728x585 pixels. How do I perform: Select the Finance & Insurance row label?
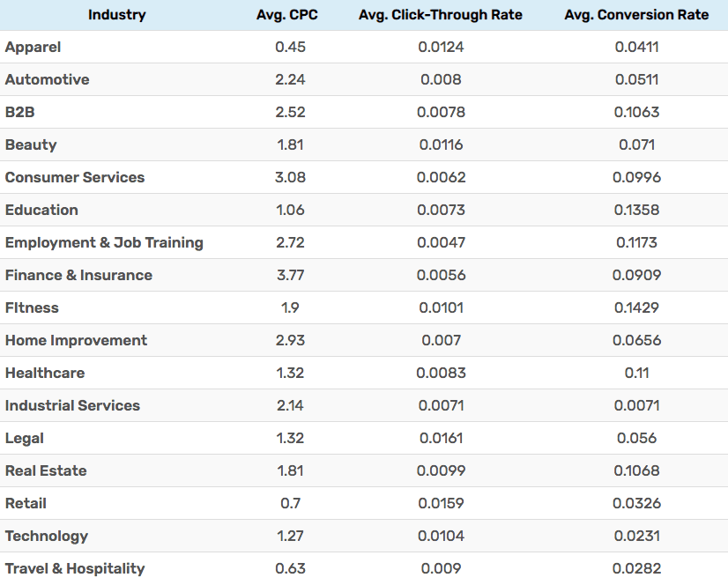(78, 275)
